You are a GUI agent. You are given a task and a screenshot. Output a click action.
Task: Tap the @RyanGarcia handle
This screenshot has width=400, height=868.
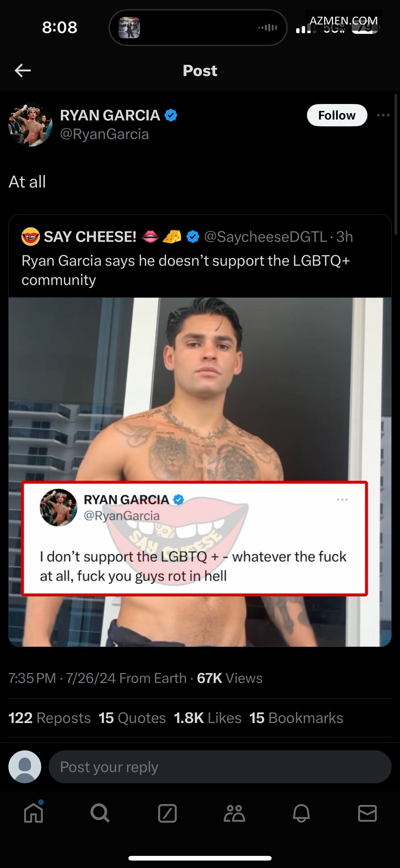104,134
